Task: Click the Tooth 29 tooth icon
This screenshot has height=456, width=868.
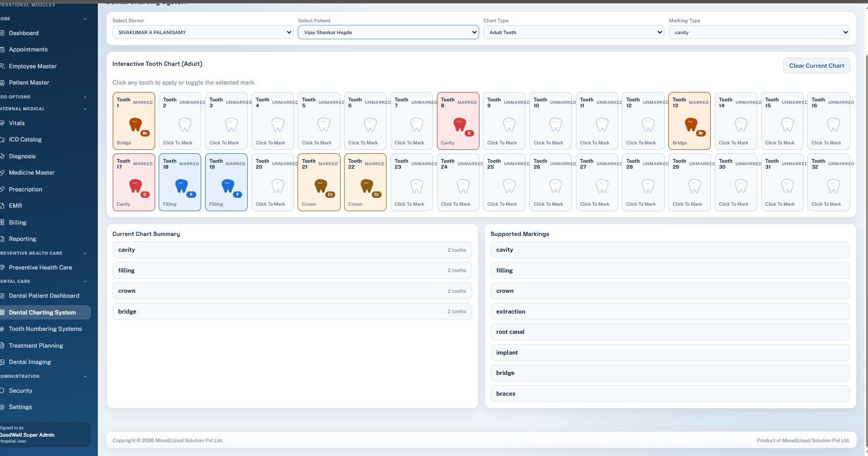Action: pos(694,186)
